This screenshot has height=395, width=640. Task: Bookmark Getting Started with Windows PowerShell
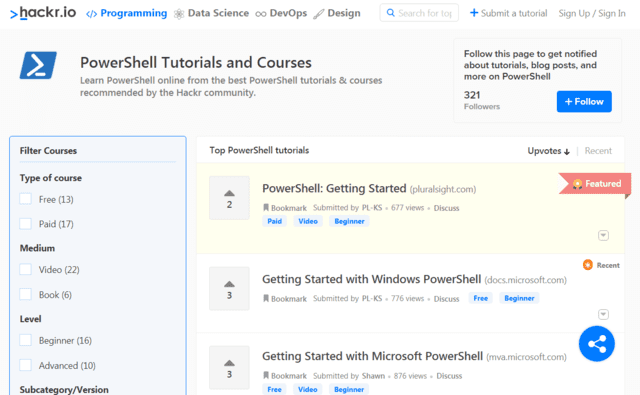285,299
